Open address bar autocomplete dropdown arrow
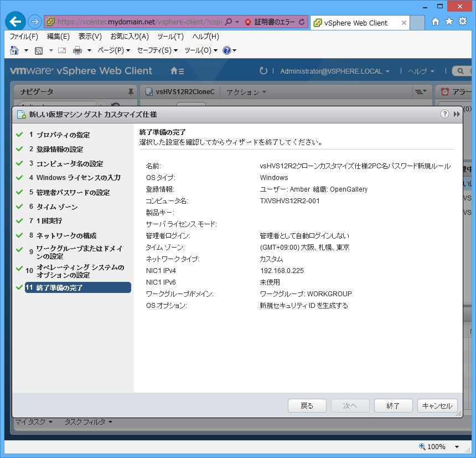 237,22
